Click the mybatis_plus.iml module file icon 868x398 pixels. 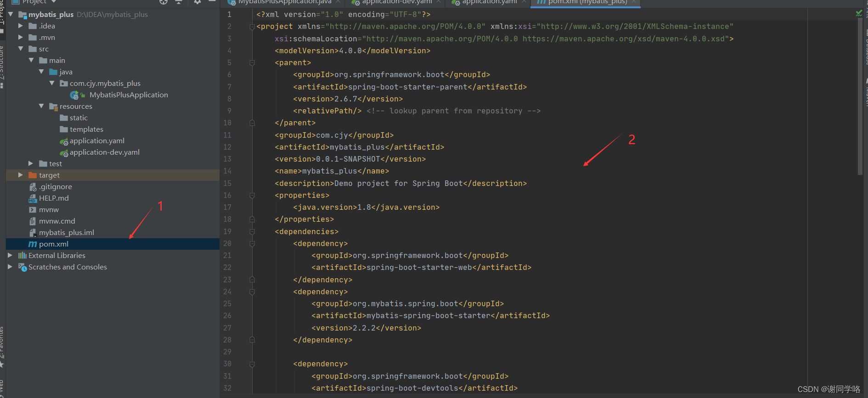pos(33,233)
